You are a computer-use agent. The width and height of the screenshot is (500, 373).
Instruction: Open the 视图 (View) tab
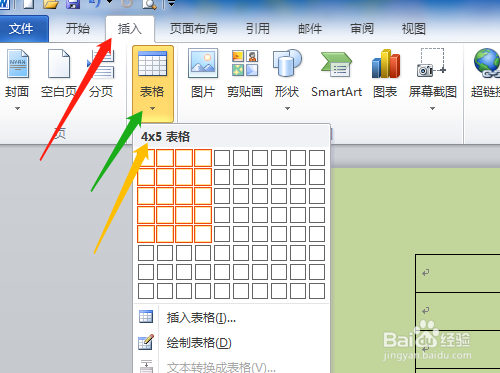click(414, 29)
